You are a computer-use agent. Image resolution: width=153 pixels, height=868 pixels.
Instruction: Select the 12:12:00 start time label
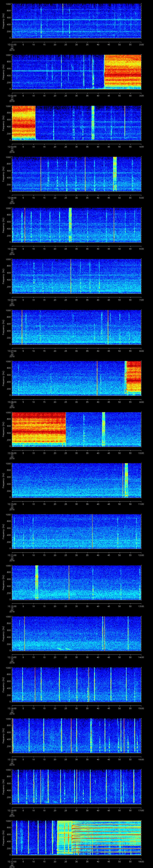coord(12,606)
